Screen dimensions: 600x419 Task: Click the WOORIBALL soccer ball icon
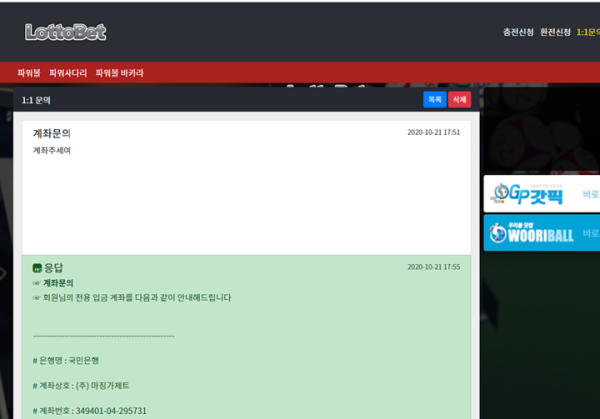pos(498,233)
